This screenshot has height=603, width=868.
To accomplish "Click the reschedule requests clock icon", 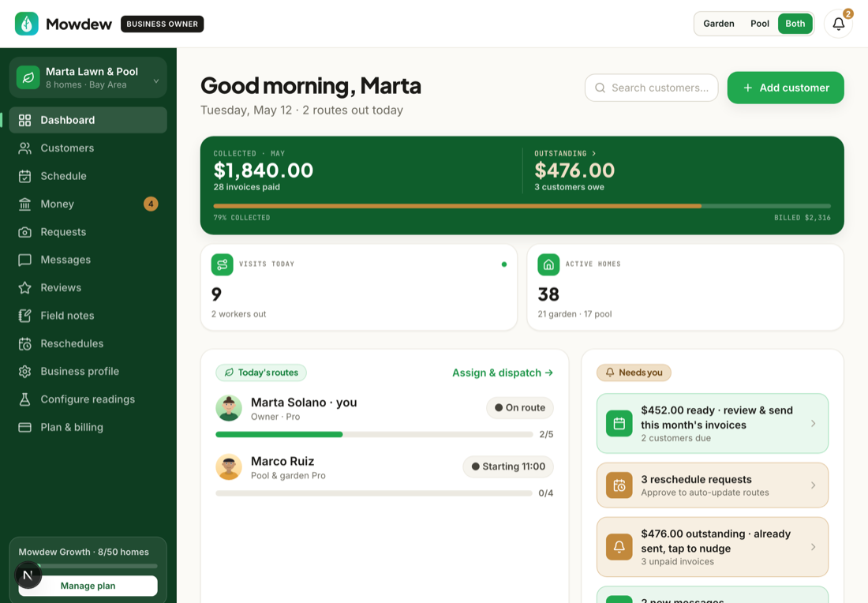I will pos(619,485).
